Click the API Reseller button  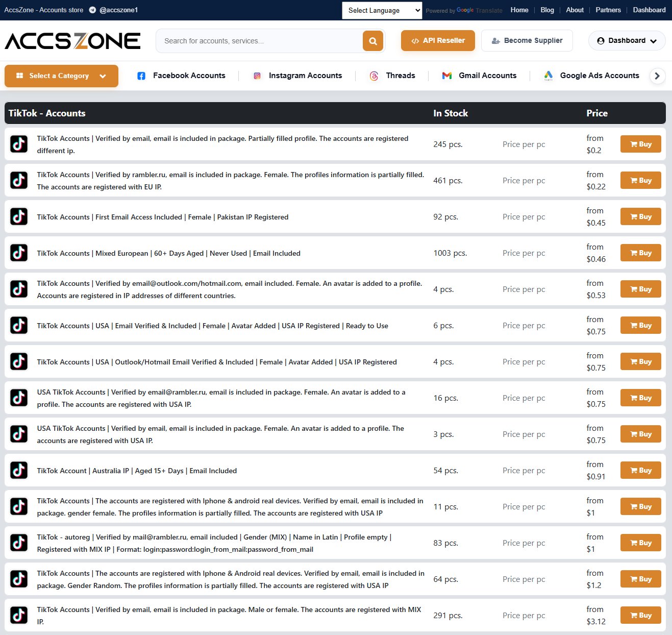[438, 41]
